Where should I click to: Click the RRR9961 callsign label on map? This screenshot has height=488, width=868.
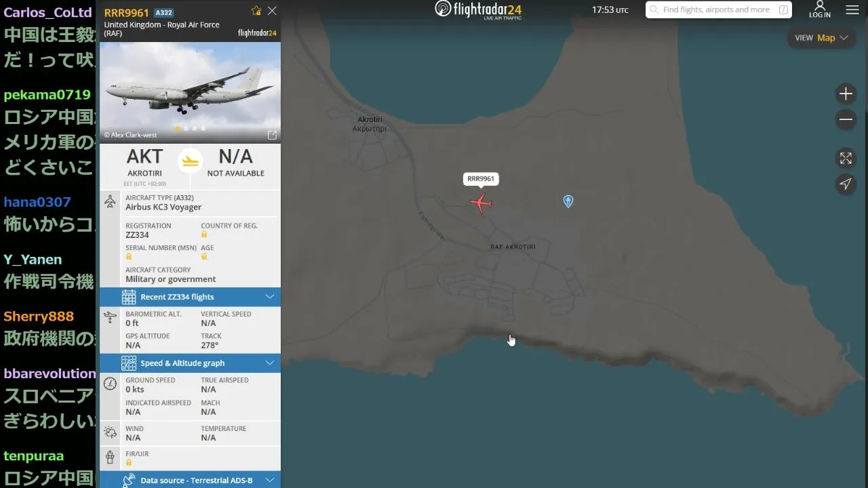pos(481,179)
